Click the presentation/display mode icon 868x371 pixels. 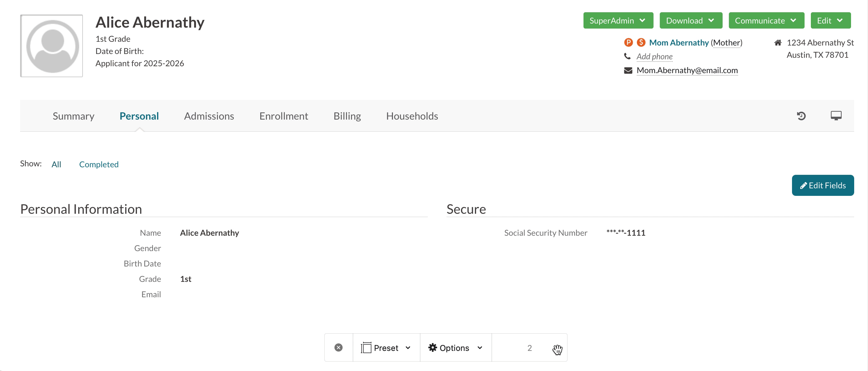coord(837,116)
